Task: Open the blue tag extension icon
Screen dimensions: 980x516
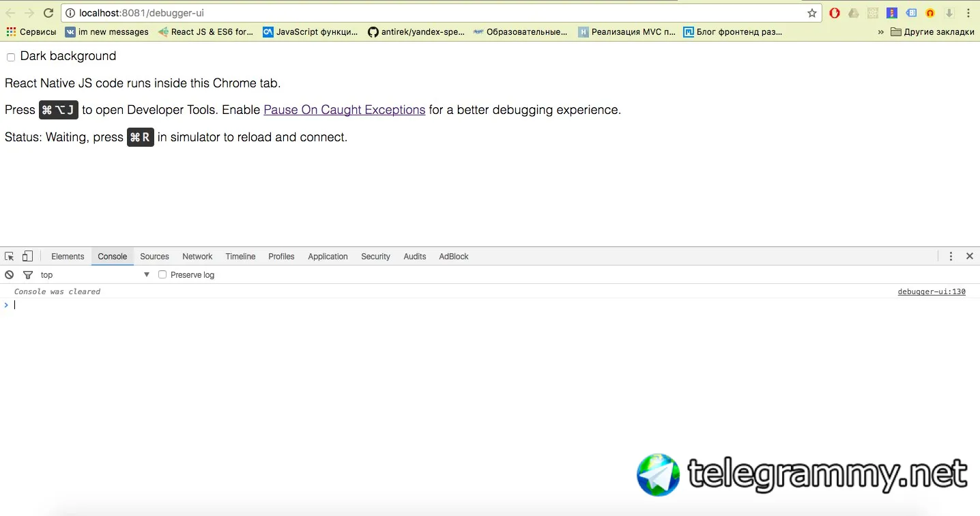Action: coord(911,13)
